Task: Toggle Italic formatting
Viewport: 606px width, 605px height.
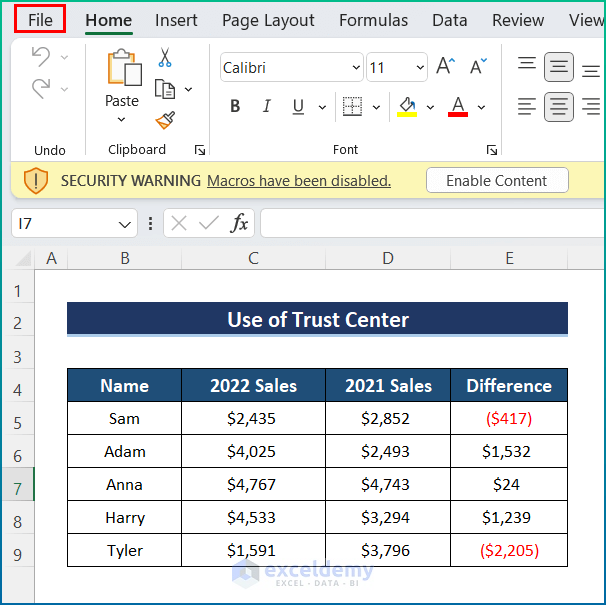Action: point(266,106)
